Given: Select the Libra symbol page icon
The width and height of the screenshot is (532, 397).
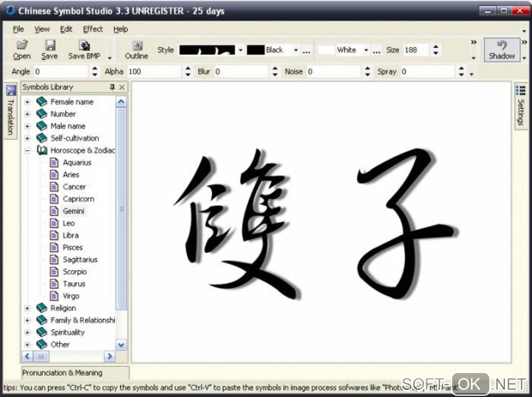Looking at the screenshot, I should (54, 235).
